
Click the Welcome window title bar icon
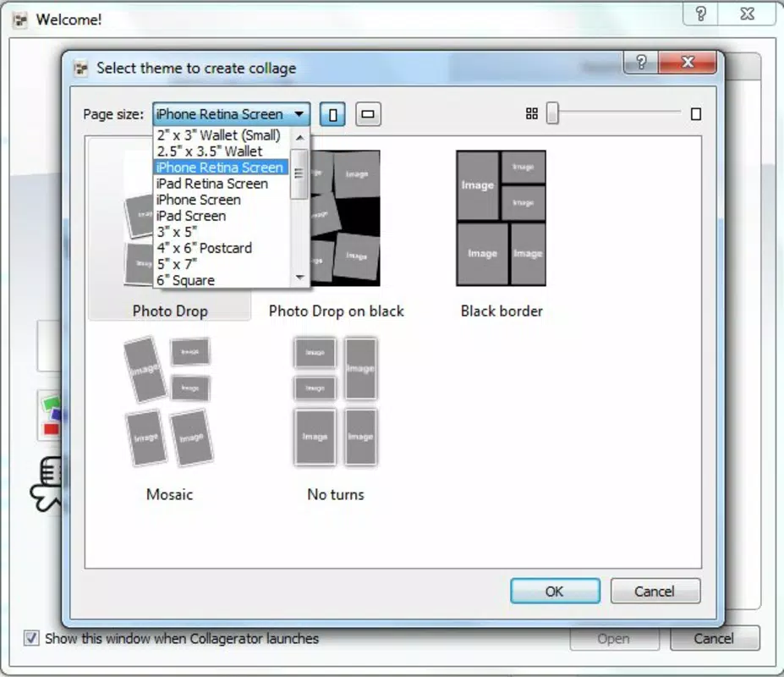point(20,20)
